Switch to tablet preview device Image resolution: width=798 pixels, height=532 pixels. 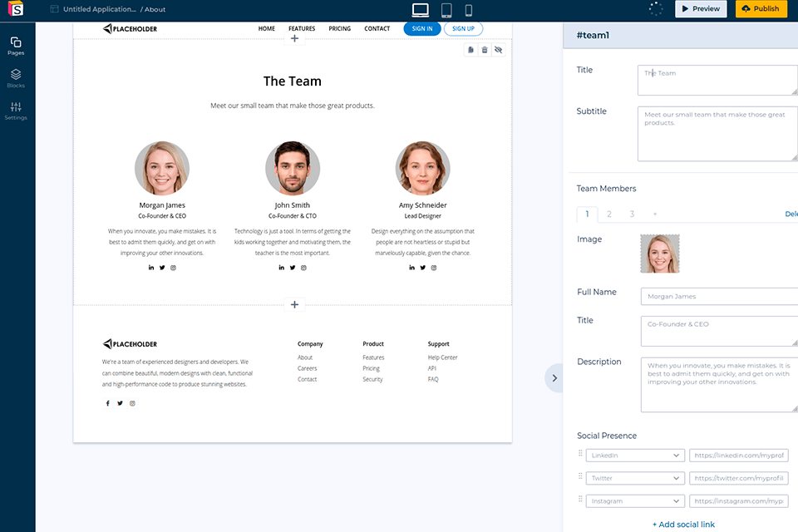pyautogui.click(x=446, y=10)
